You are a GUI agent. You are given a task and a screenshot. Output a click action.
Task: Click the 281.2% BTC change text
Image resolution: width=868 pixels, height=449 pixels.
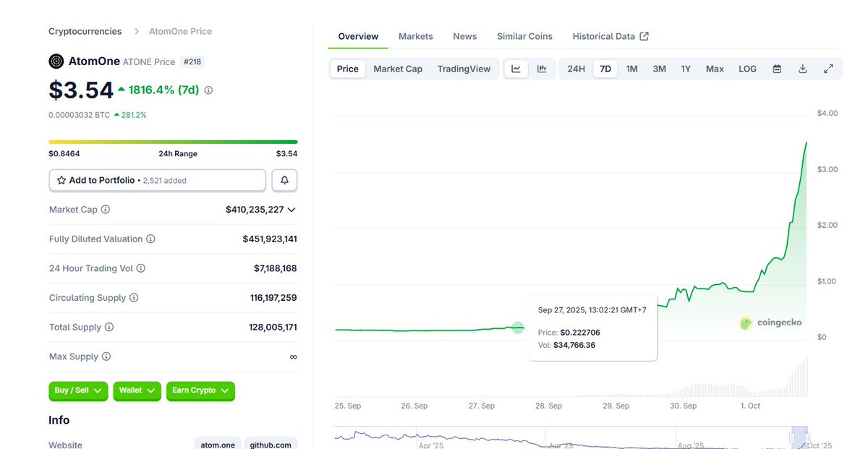tap(134, 115)
